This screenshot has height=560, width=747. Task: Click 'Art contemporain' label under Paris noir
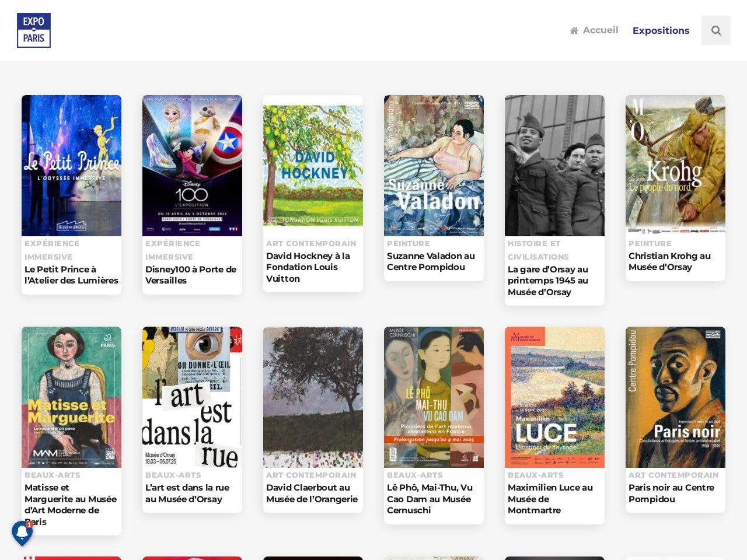pyautogui.click(x=673, y=475)
